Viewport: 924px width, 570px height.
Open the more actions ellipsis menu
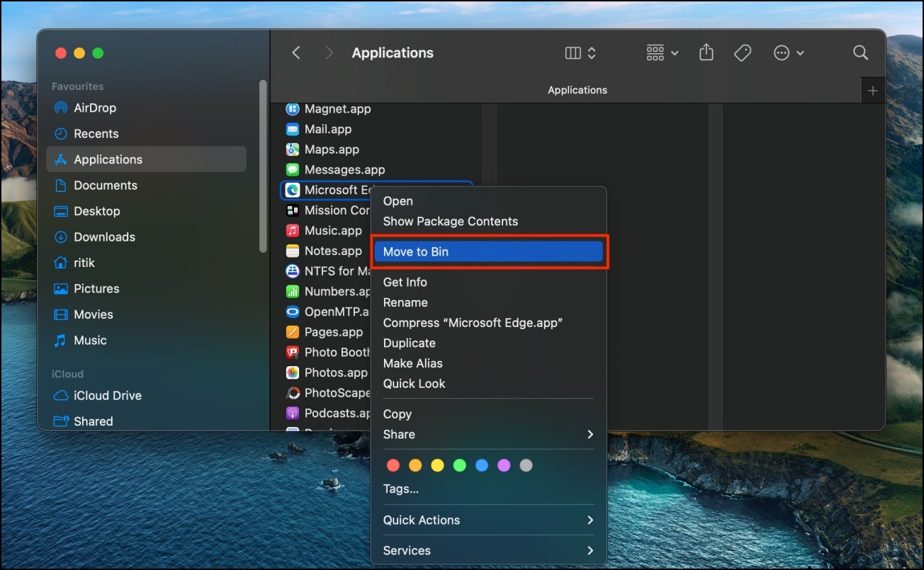[789, 53]
